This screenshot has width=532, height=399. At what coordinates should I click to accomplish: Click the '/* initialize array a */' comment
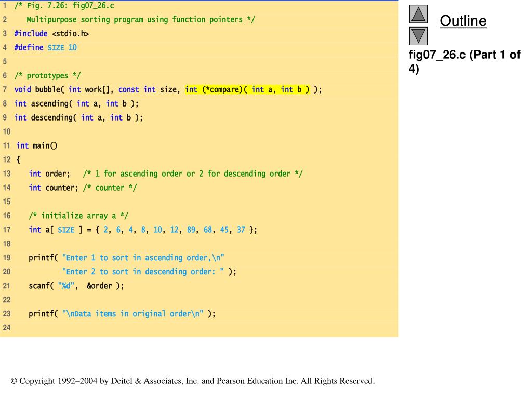pyautogui.click(x=78, y=216)
